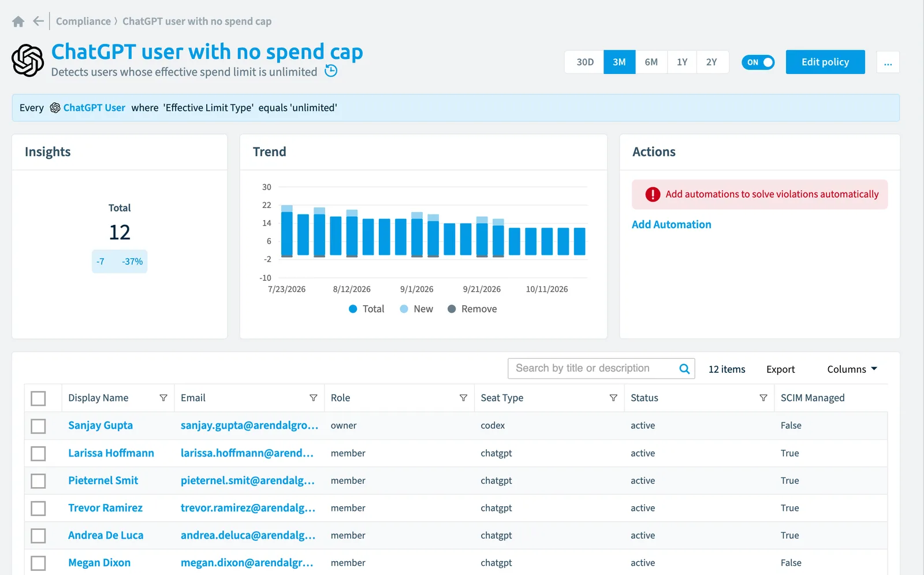Open the Columns dropdown
The image size is (924, 575).
click(x=852, y=369)
